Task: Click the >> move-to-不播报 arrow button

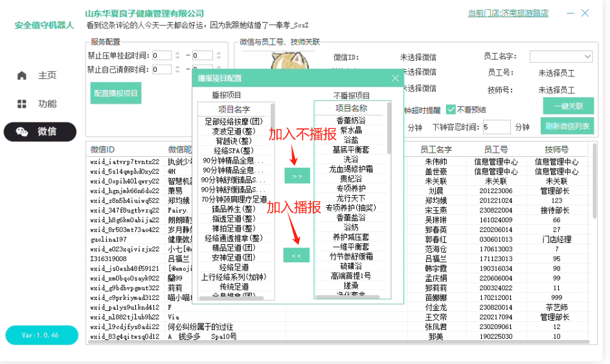Action: (297, 176)
